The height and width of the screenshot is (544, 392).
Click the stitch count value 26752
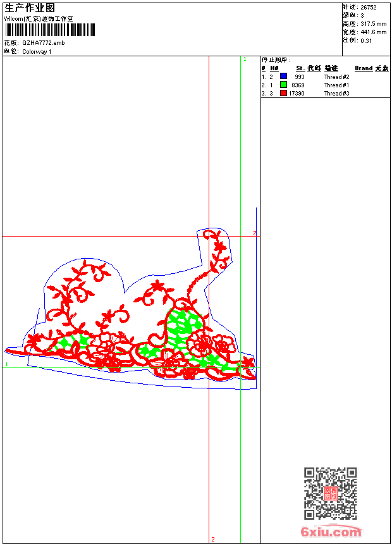click(368, 8)
